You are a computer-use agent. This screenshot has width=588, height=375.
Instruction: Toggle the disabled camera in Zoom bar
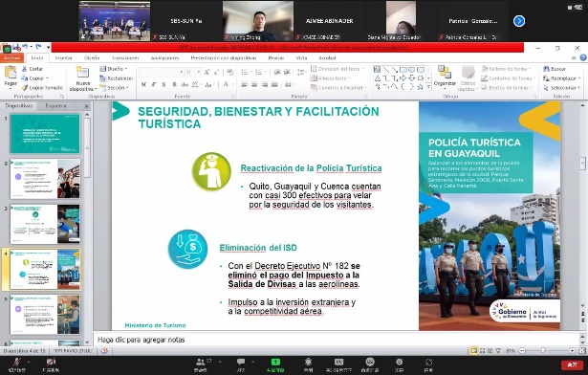[x=51, y=363]
